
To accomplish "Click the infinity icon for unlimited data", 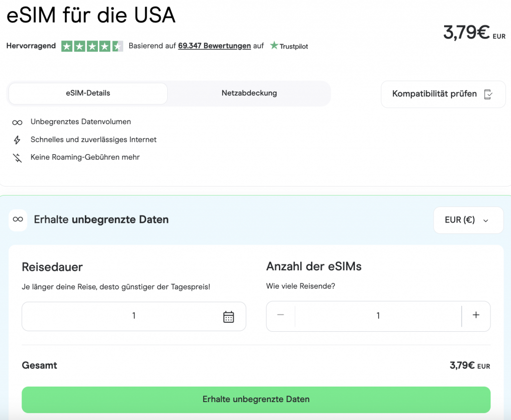I will (x=17, y=122).
